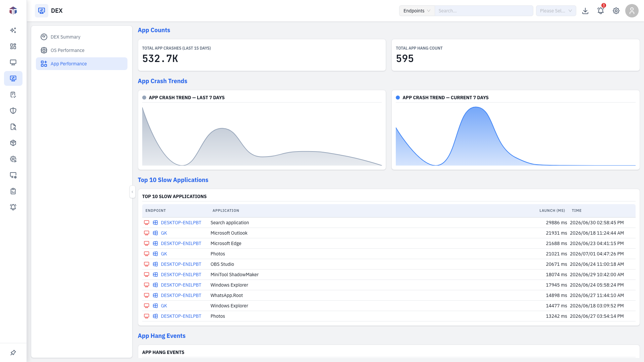The image size is (644, 362).
Task: Open the settings gear in header
Action: (616, 11)
